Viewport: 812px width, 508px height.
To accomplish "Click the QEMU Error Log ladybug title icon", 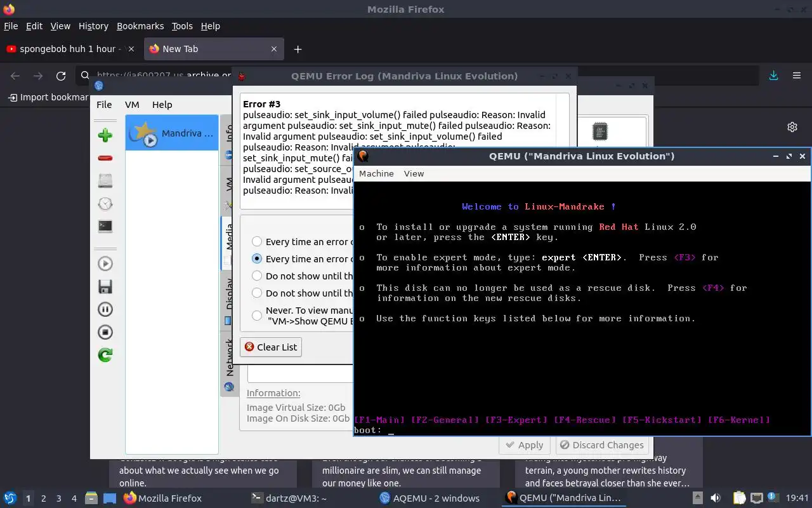I will pyautogui.click(x=241, y=76).
